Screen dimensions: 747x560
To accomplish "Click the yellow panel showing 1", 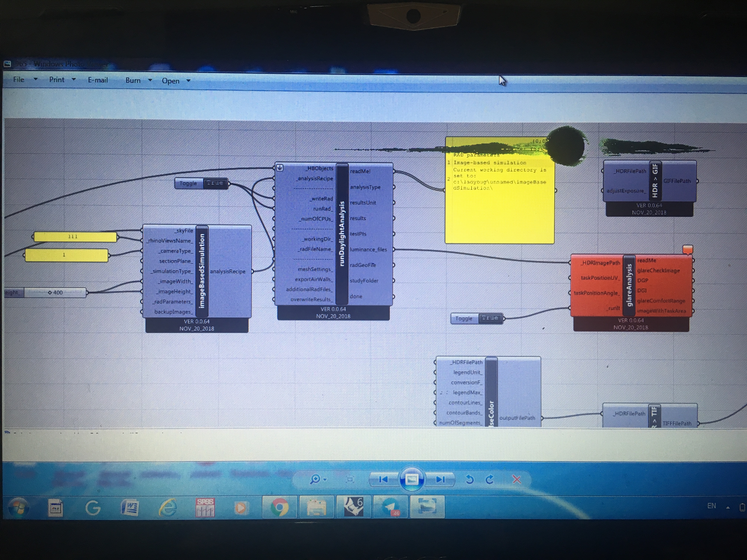I will pyautogui.click(x=67, y=255).
